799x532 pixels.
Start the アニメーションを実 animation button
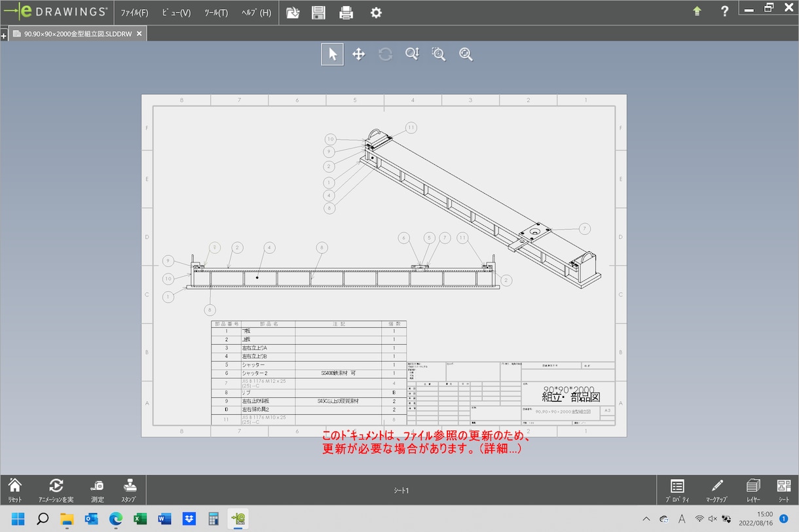click(56, 490)
